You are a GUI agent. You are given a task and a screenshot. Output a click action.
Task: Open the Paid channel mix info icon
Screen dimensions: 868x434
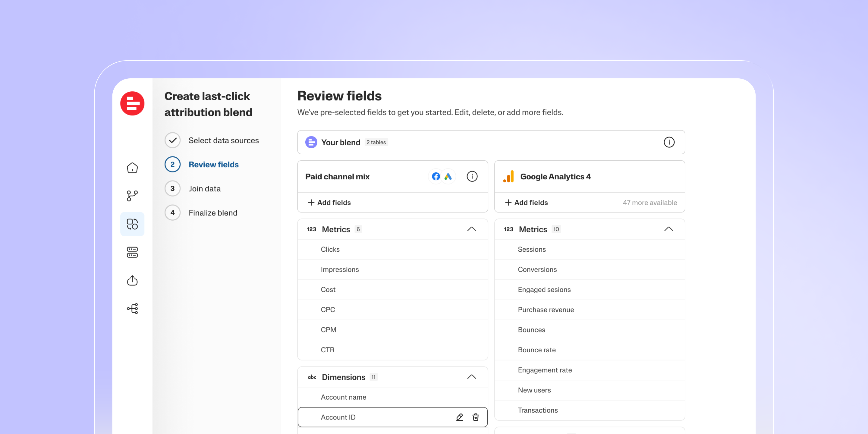click(x=472, y=176)
